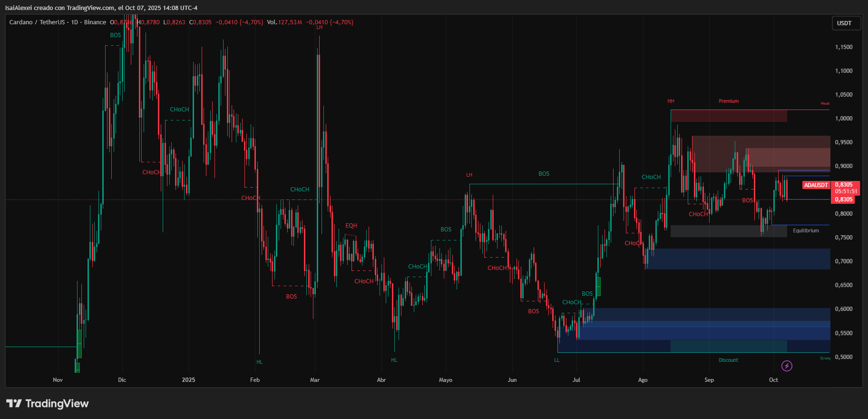Image resolution: width=868 pixels, height=419 pixels.
Task: Click the "0,7500" price axis label
Action: (844, 238)
